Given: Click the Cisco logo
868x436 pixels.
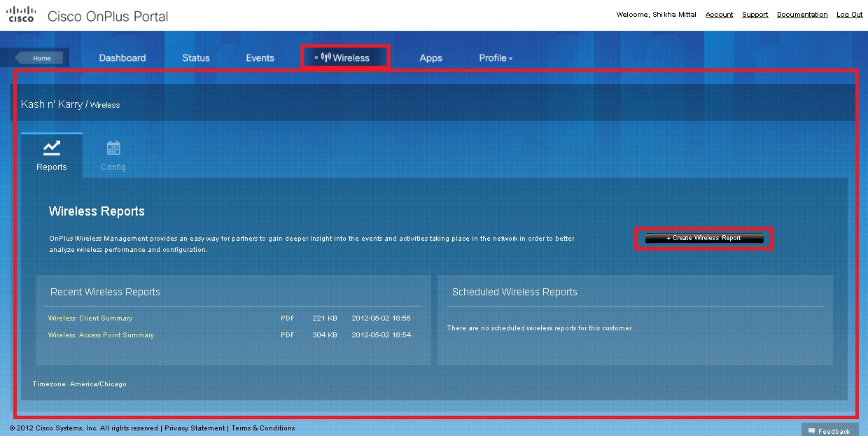Looking at the screenshot, I should pos(21,14).
